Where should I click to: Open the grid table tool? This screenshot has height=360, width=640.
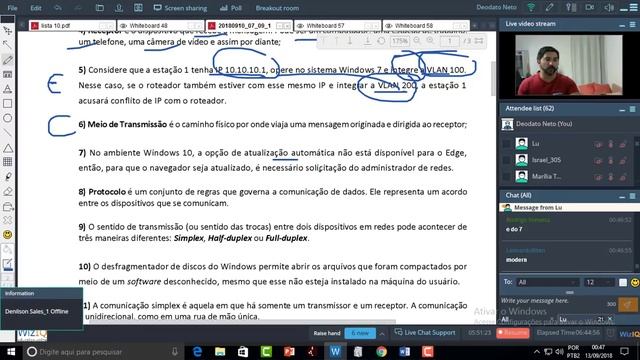7,162
